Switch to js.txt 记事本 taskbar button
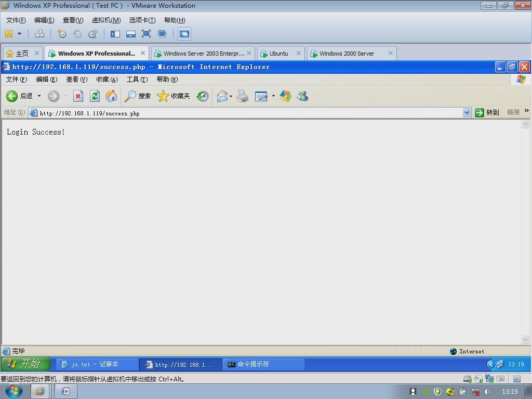 point(97,364)
